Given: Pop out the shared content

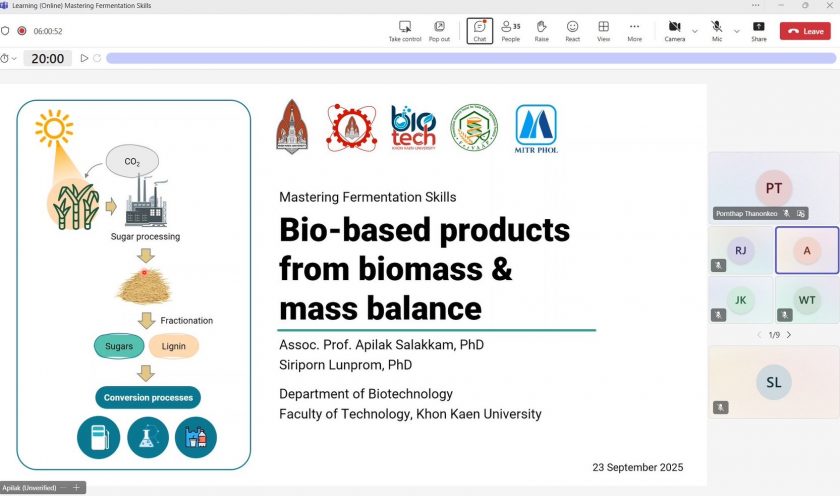Looking at the screenshot, I should coord(439,31).
